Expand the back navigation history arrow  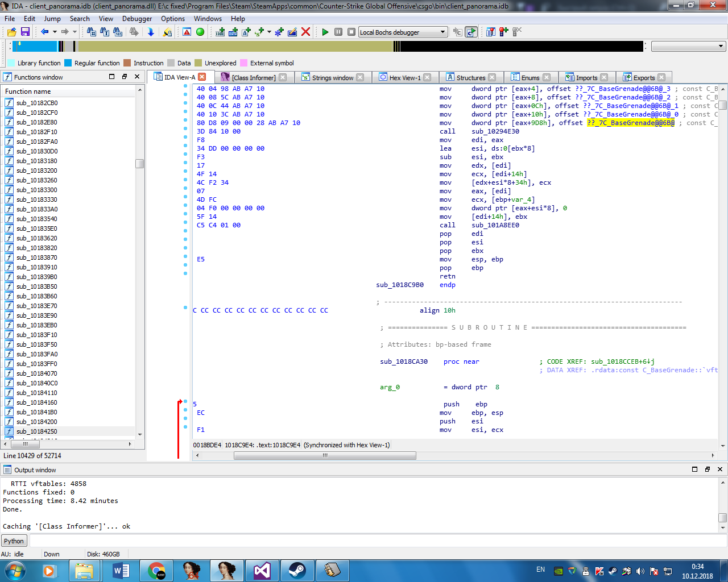(55, 32)
